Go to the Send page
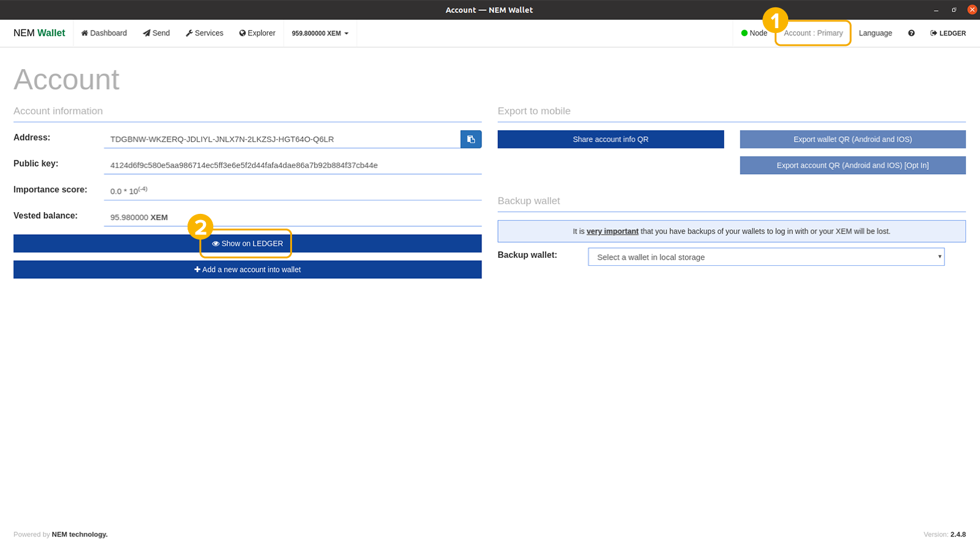 (x=156, y=33)
